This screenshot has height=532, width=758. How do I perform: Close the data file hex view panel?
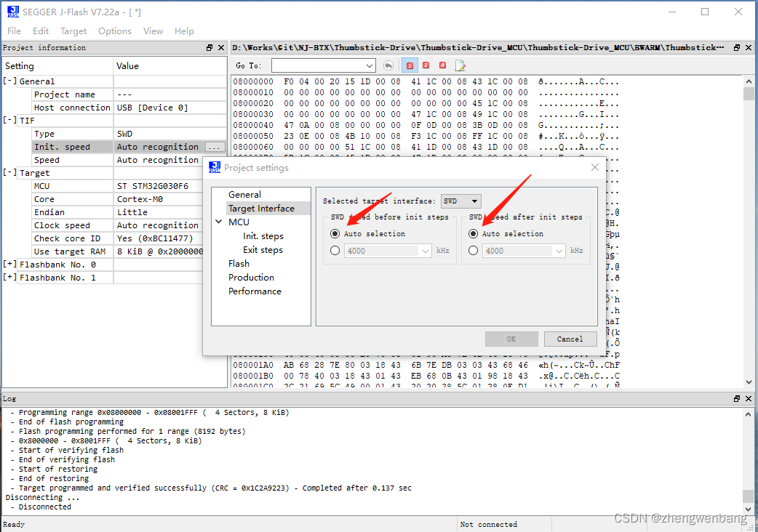(749, 48)
